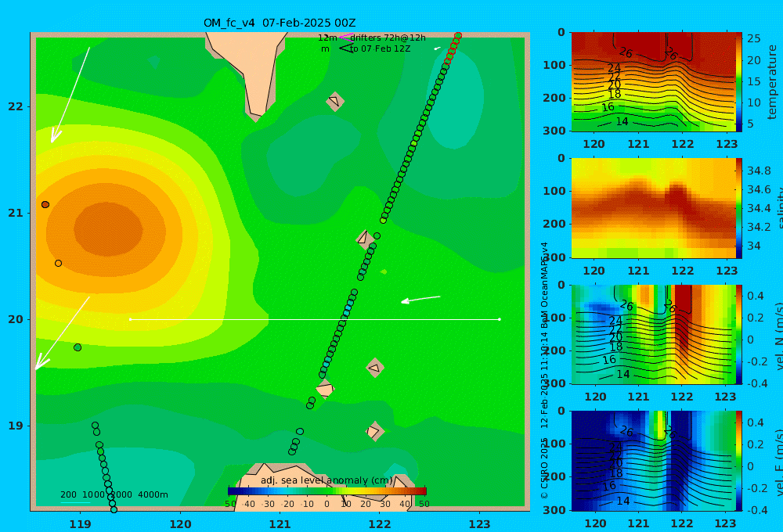This screenshot has width=783, height=532.
Task: Click the 'temperature' axis label
Action: tap(772, 82)
